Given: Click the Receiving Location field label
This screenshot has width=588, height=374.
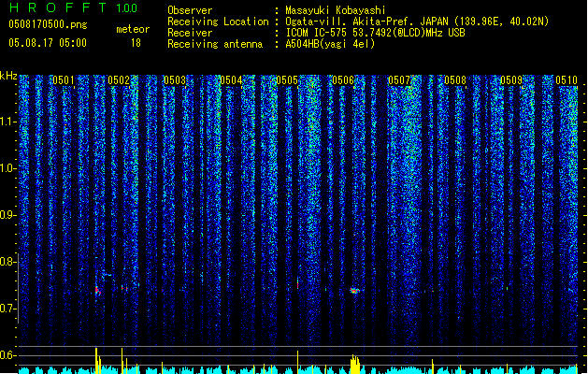Looking at the screenshot, I should tap(218, 22).
